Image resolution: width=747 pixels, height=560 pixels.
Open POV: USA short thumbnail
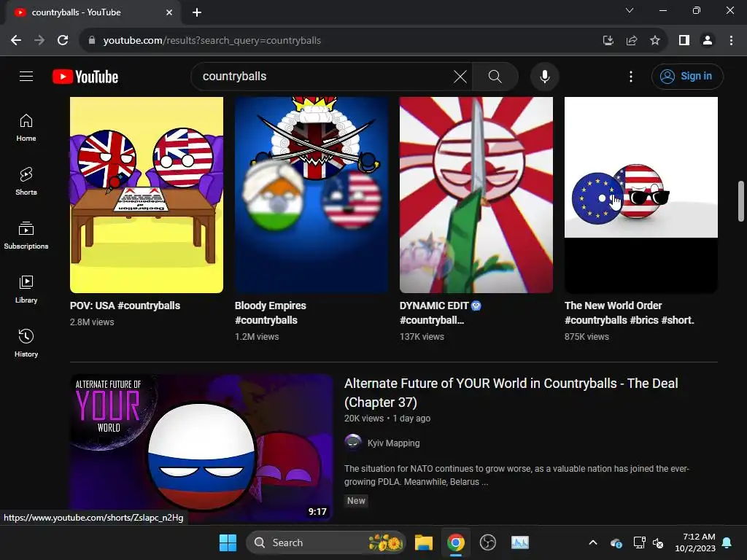coord(146,195)
